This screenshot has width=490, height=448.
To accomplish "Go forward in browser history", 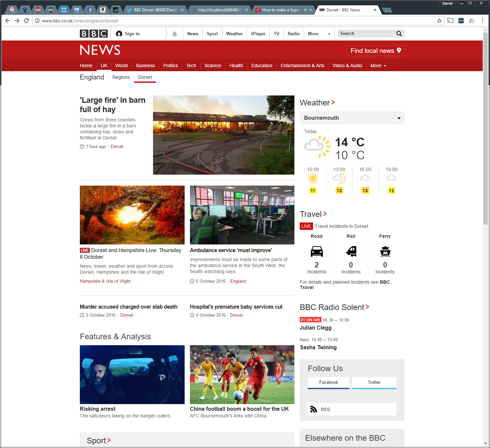I will pyautogui.click(x=17, y=21).
